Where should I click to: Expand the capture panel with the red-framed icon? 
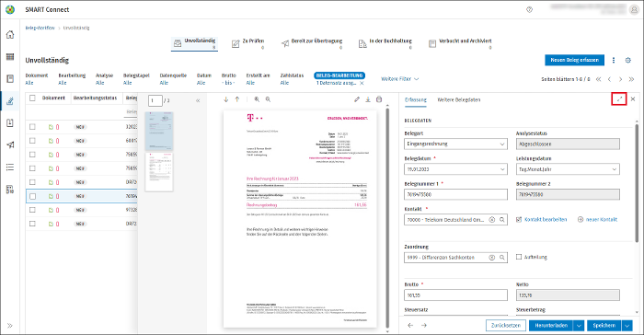tap(619, 99)
